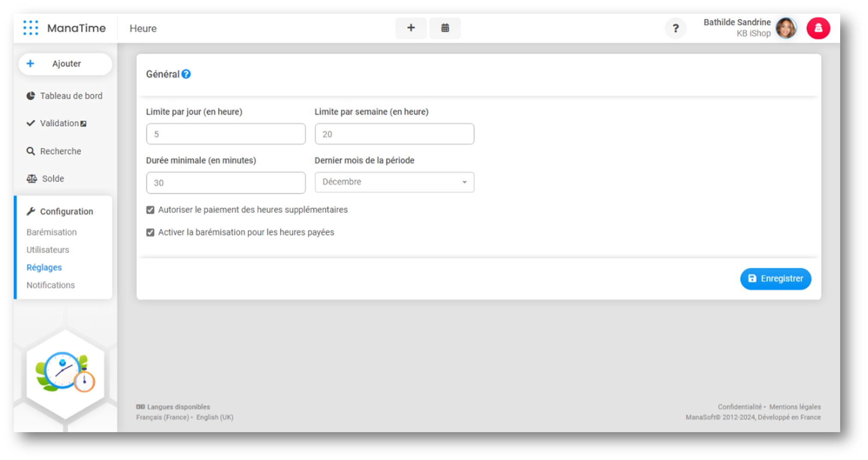
Task: Expand the Dernier mois de la période dropdown
Action: [x=394, y=182]
